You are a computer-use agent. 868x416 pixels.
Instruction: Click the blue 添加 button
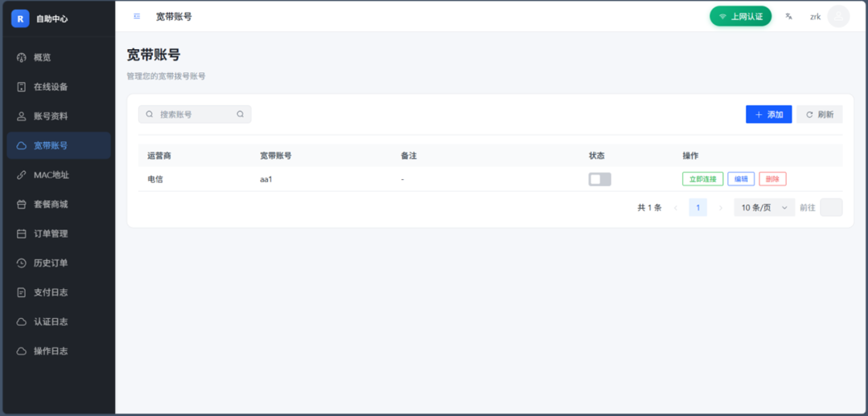pos(769,114)
